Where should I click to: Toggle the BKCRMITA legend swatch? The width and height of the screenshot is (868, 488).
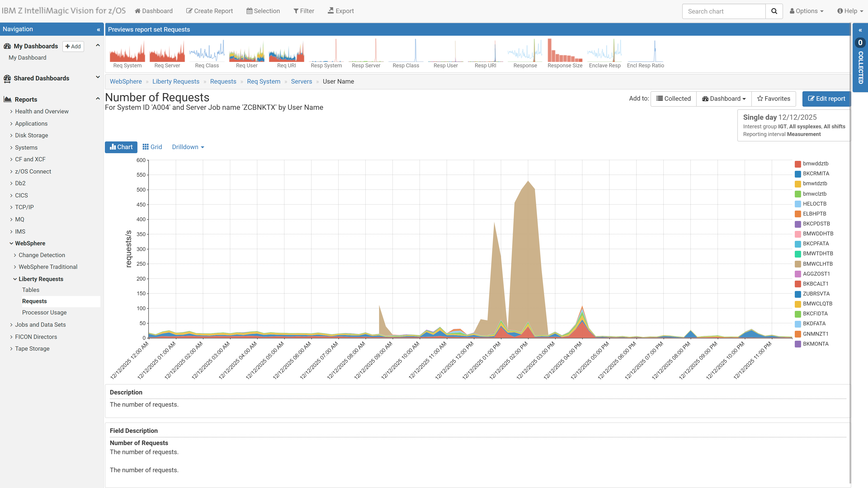(x=797, y=174)
